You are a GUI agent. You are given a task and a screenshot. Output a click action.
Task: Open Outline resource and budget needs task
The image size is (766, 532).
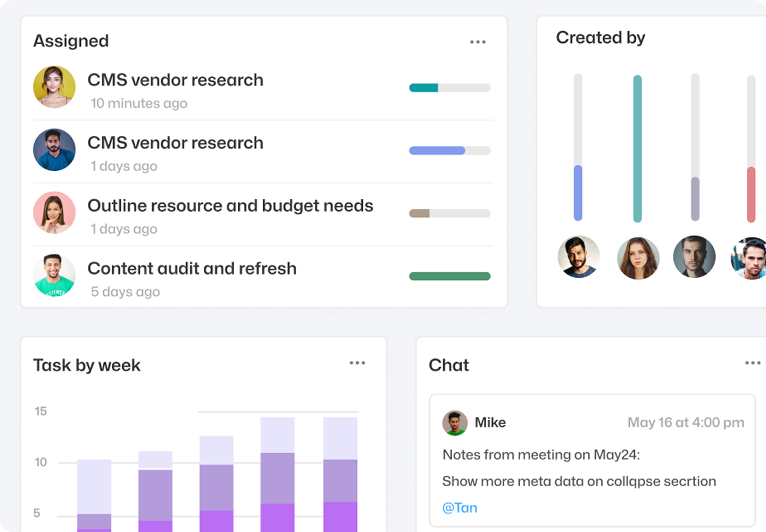click(x=230, y=206)
